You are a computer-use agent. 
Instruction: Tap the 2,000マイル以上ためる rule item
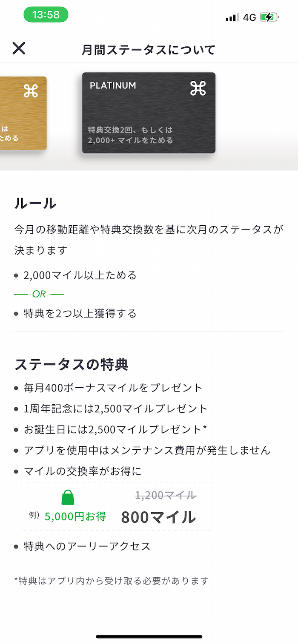(80, 275)
